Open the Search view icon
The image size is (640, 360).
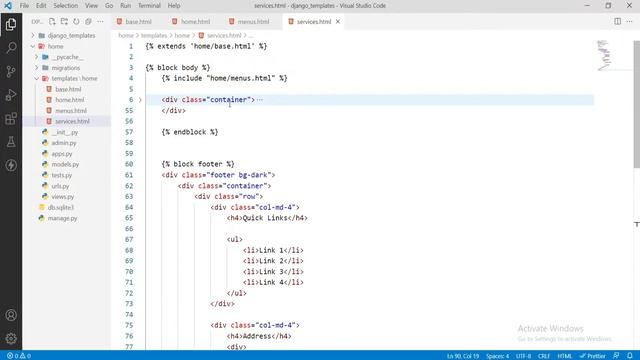[11, 48]
